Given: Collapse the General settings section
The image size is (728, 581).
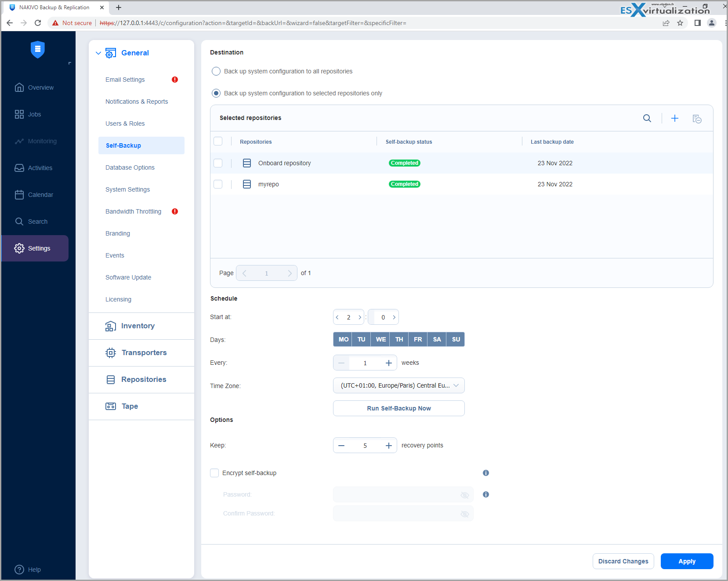Looking at the screenshot, I should pyautogui.click(x=98, y=53).
